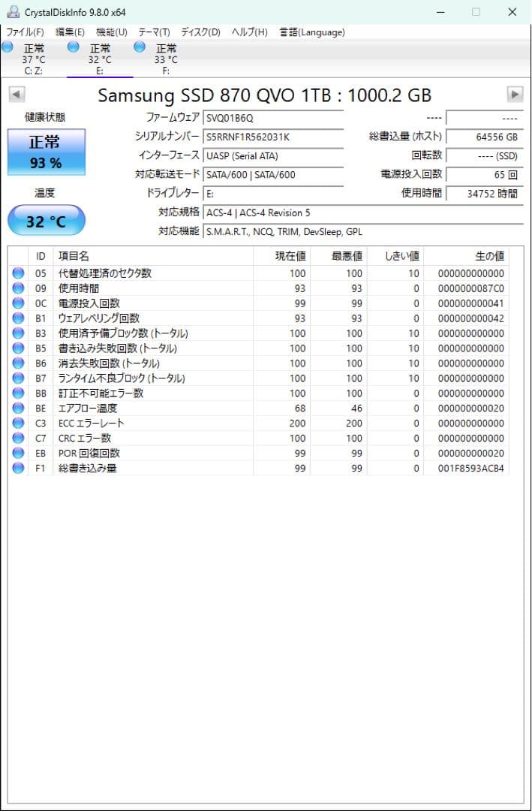Click status orb for ID 0C row

click(x=19, y=303)
